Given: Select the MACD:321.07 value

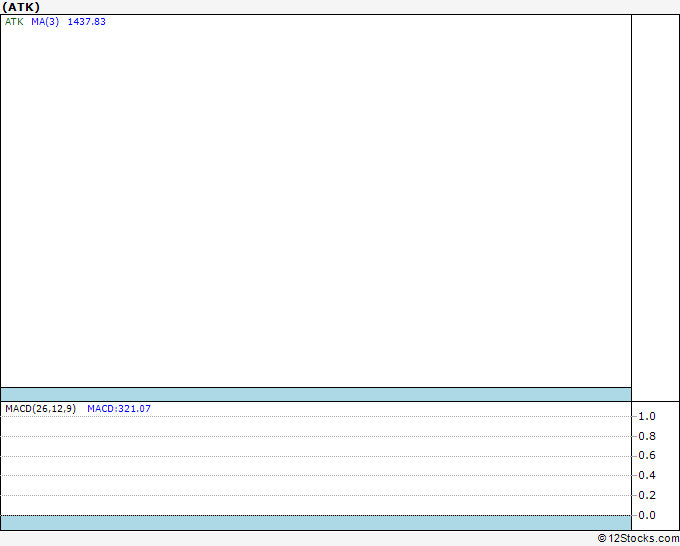Looking at the screenshot, I should (119, 409).
